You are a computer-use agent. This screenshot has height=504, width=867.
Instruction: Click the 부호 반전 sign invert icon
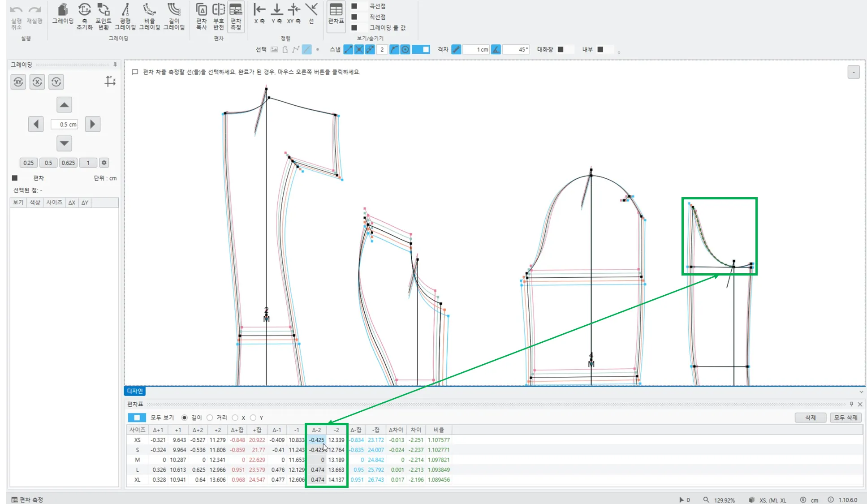coord(219,13)
